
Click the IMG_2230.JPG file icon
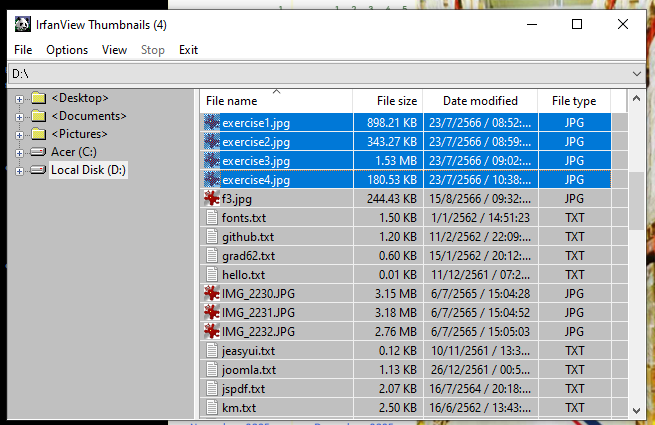pyautogui.click(x=211, y=293)
